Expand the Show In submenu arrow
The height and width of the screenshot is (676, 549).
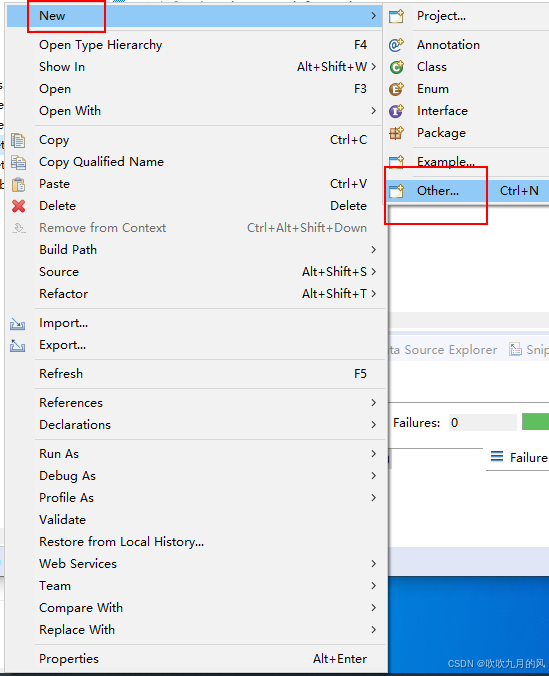click(373, 67)
